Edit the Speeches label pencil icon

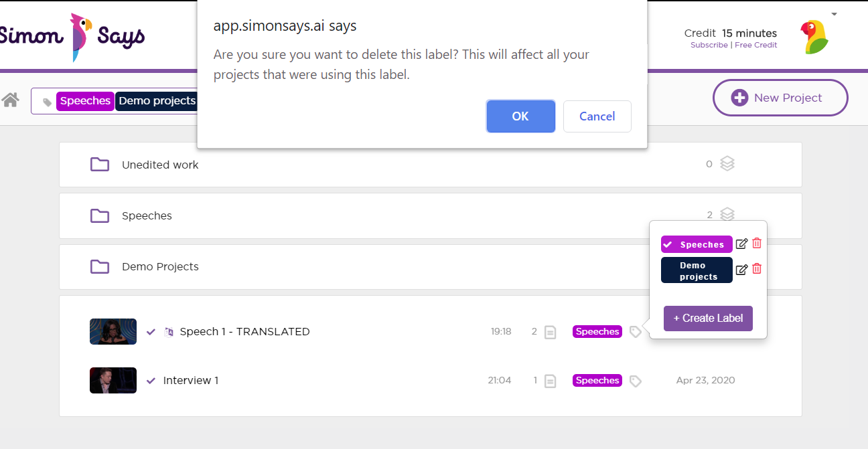(741, 244)
